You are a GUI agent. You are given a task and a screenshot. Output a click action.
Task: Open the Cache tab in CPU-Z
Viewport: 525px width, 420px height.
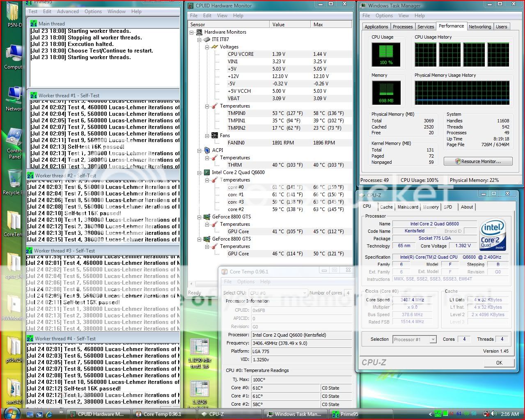386,207
